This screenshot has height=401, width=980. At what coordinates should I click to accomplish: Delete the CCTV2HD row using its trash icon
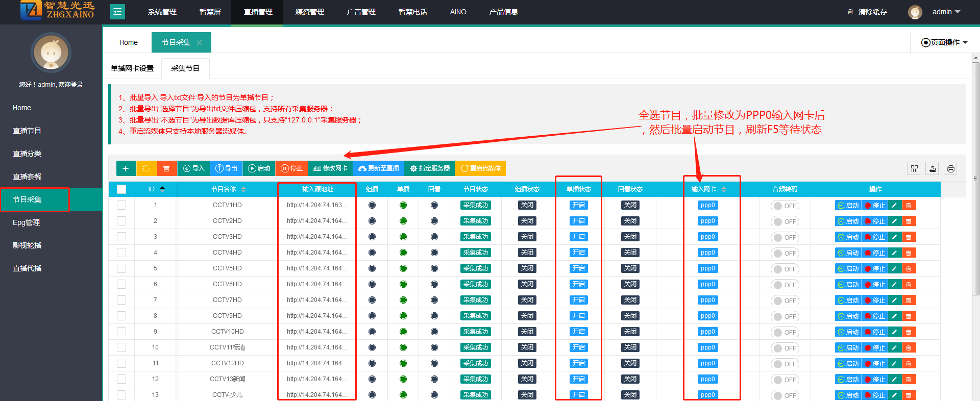click(x=909, y=221)
